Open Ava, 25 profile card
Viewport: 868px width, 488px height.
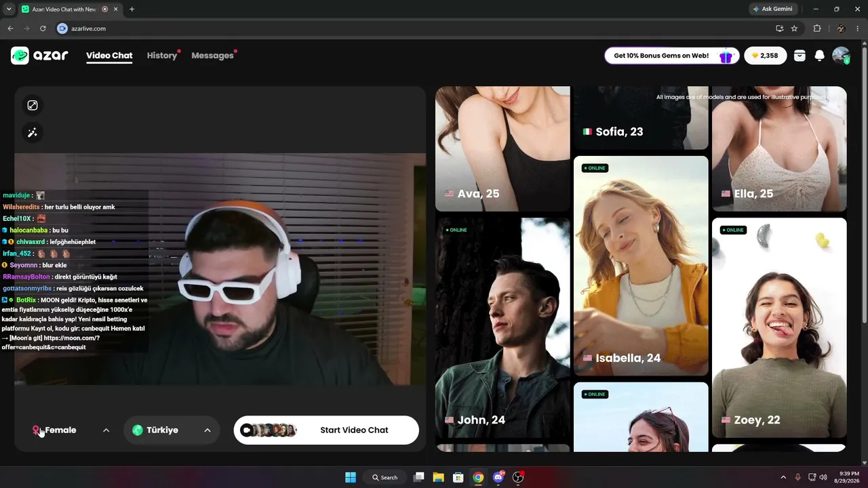point(502,149)
